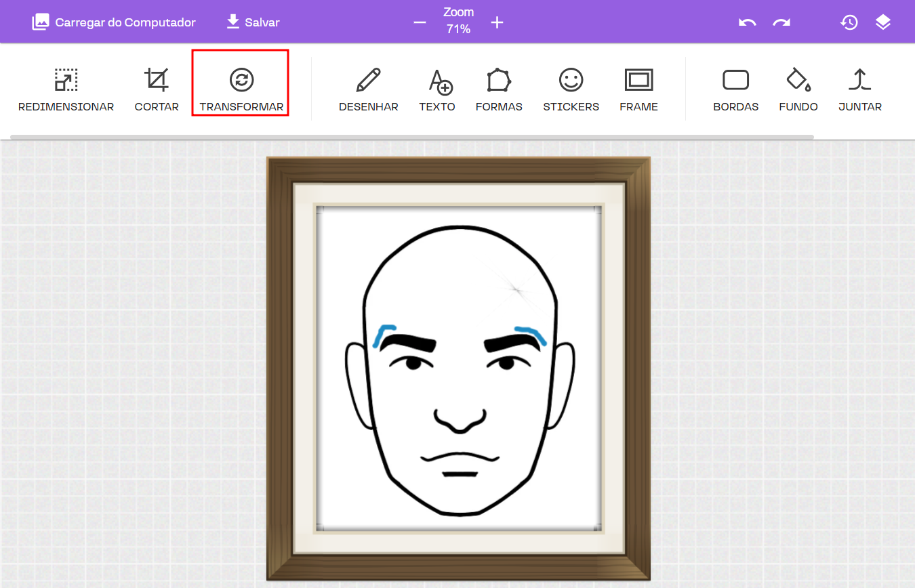Open the Bordas borders tool
The height and width of the screenshot is (588, 915).
[735, 89]
